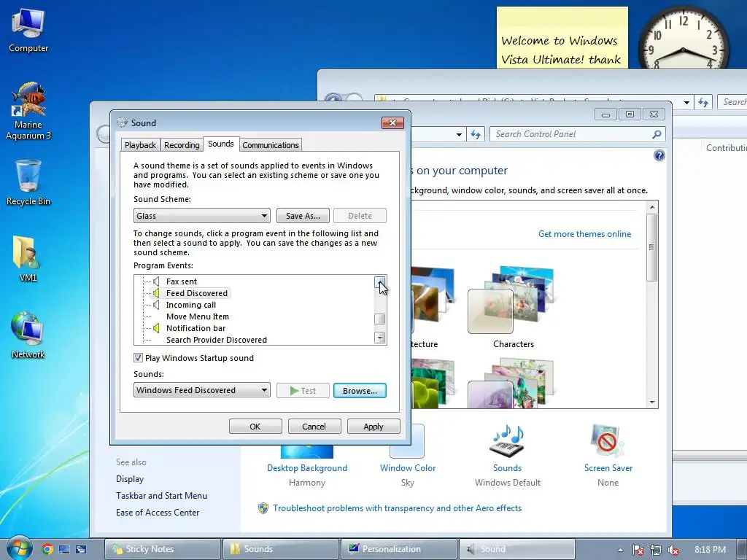
Task: Click the network tray icon
Action: [x=656, y=550]
